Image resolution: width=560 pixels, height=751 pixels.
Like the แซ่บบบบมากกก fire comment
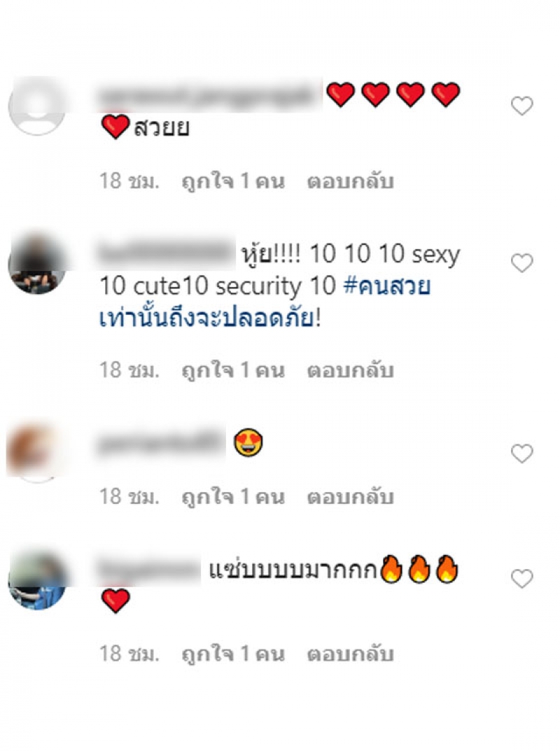pyautogui.click(x=521, y=579)
